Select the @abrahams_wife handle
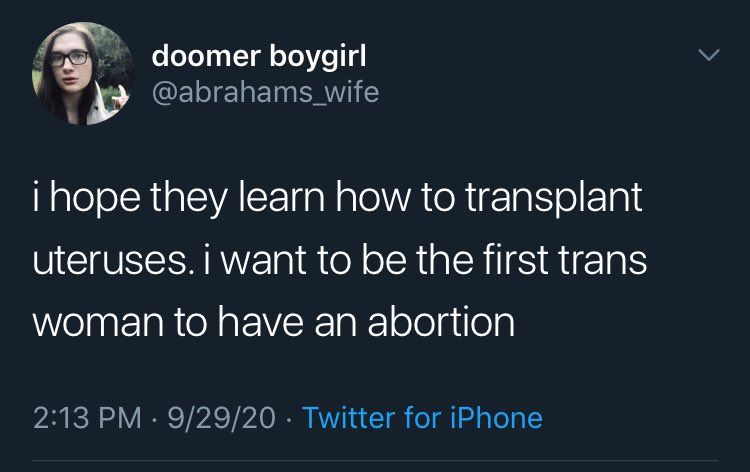This screenshot has height=472, width=750. 265,95
